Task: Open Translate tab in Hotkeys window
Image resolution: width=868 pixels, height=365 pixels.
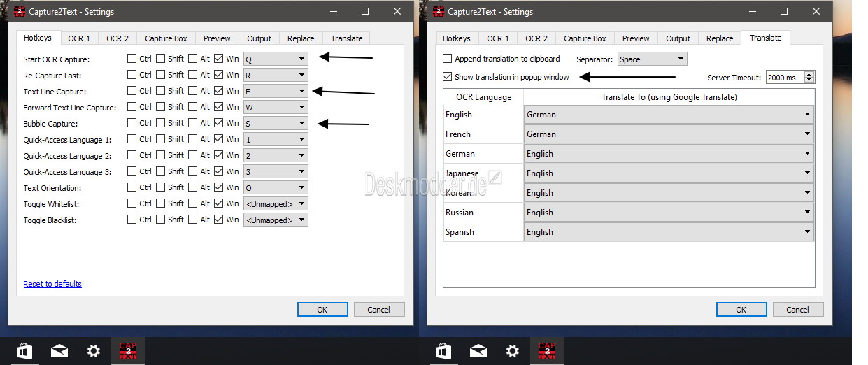Action: 347,38
